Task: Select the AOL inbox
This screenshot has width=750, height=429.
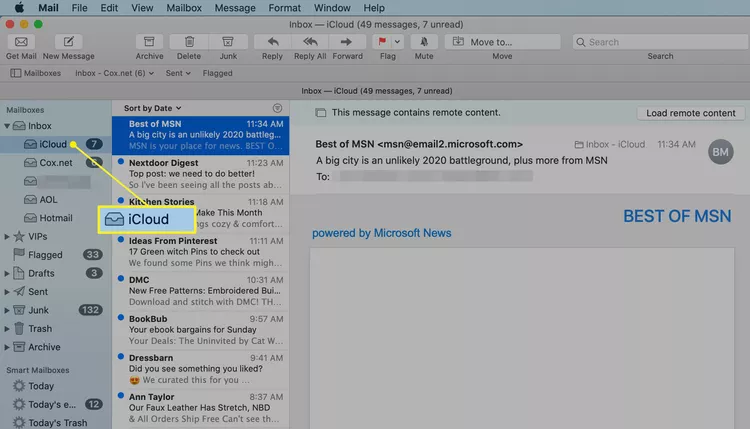Action: coord(56,199)
